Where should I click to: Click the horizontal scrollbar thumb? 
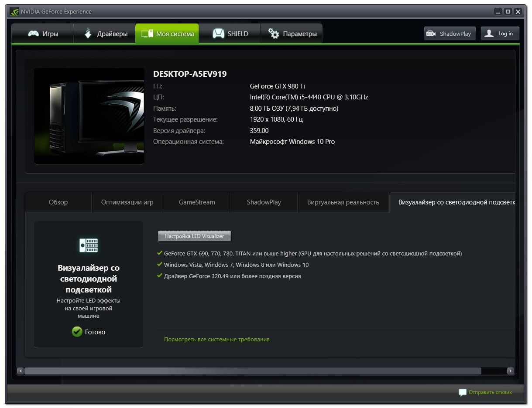(253, 371)
